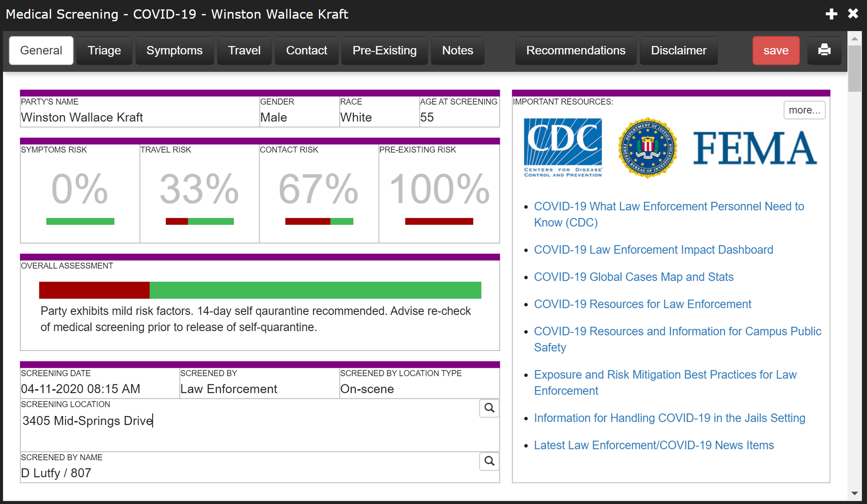Open the Pre-Existing tab
The width and height of the screenshot is (867, 504).
tap(384, 50)
